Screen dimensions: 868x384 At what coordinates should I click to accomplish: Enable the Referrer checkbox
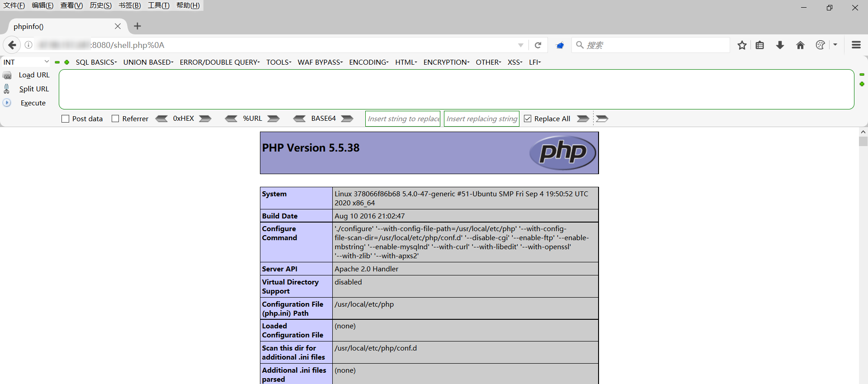point(115,119)
